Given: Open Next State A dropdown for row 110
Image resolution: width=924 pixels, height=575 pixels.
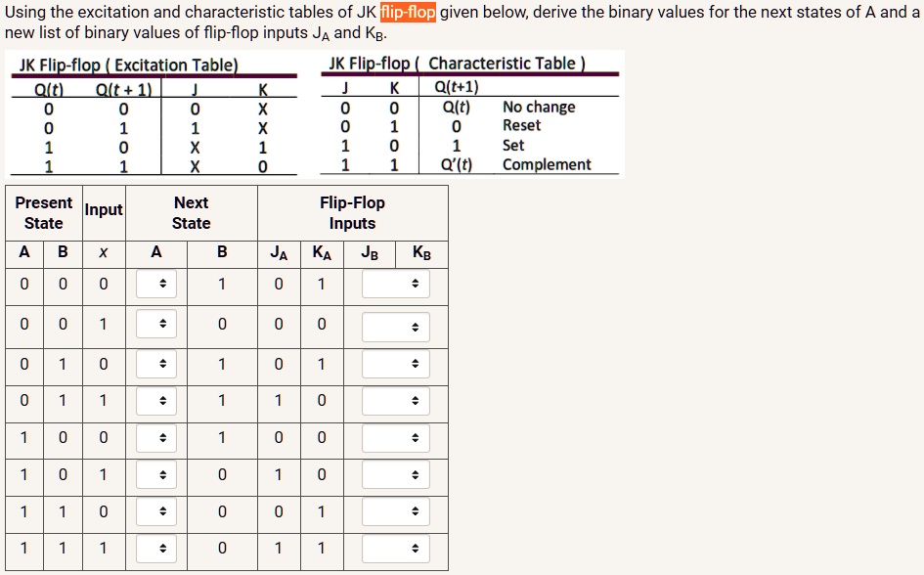Looking at the screenshot, I should point(156,511).
